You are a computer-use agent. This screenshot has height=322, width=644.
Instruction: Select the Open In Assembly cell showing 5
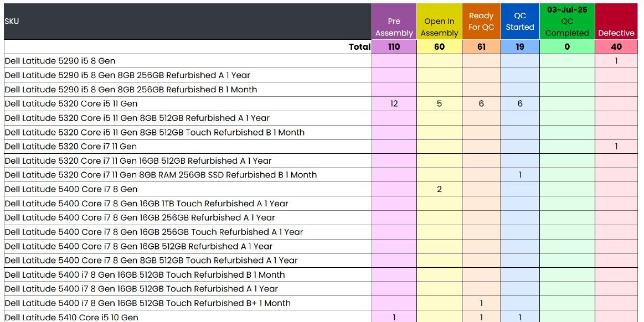pos(439,103)
